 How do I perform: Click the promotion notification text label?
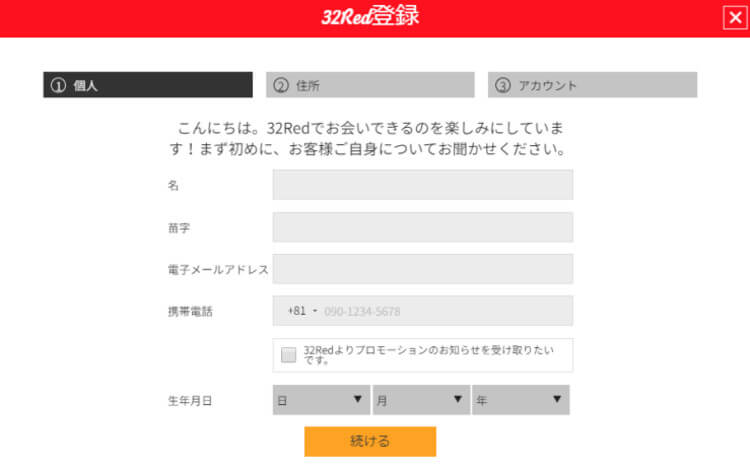click(x=429, y=354)
